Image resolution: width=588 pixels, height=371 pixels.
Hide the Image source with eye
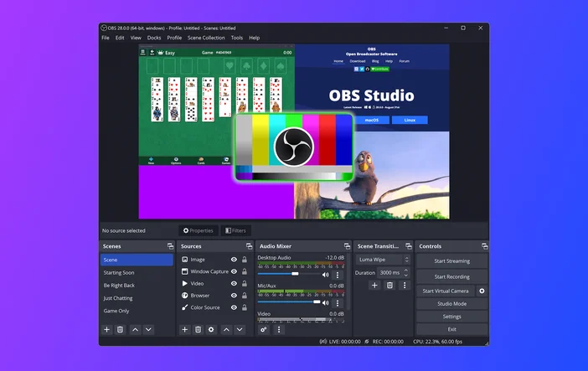(234, 260)
